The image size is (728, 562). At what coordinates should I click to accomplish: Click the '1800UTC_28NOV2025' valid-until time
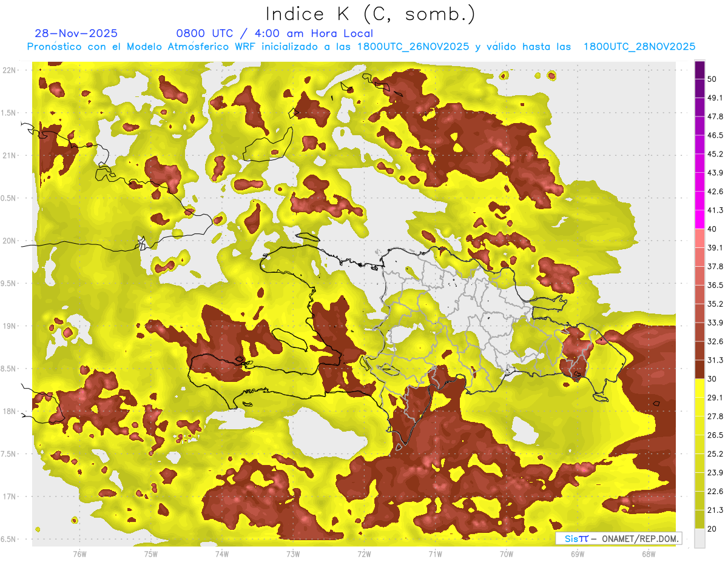[x=639, y=47]
